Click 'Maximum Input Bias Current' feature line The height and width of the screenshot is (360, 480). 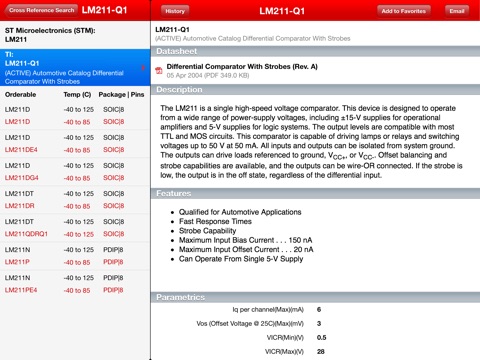pos(246,240)
